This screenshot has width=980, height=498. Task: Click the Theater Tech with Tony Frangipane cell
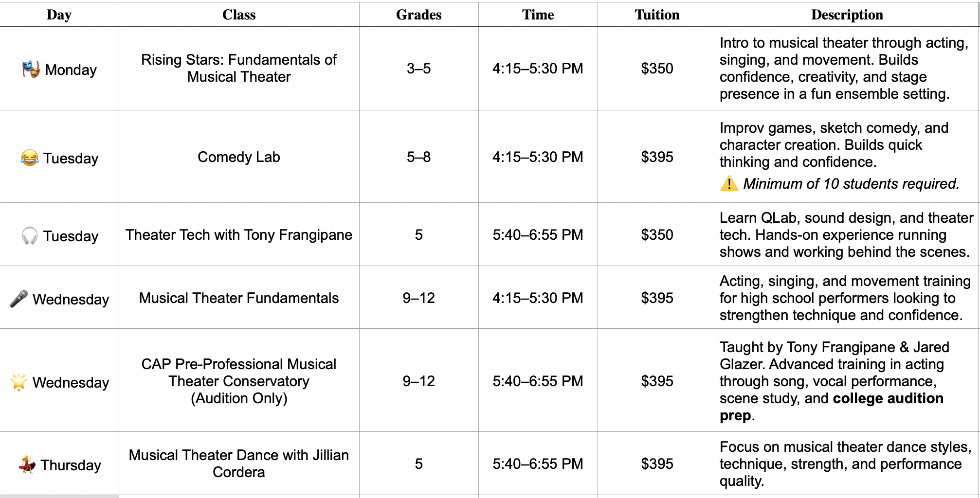238,235
